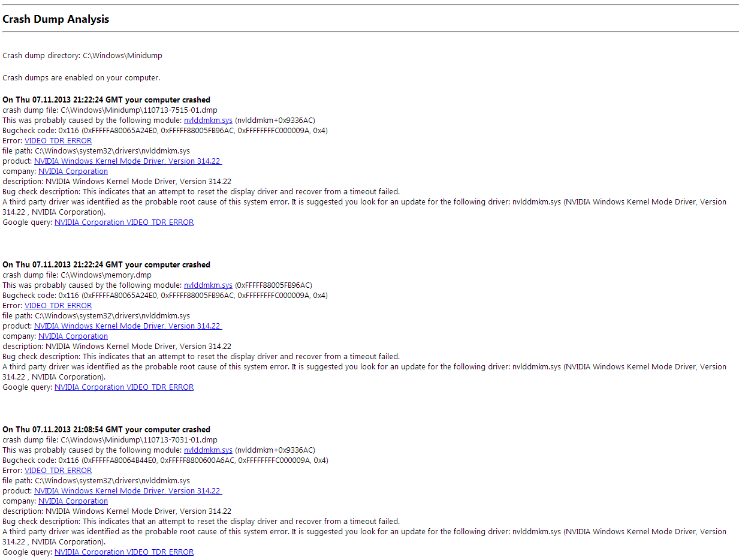Click heading 'On Thu 07.11.2013 21:08:54 GMT your computer crashed'
The image size is (739, 560).
pos(106,429)
